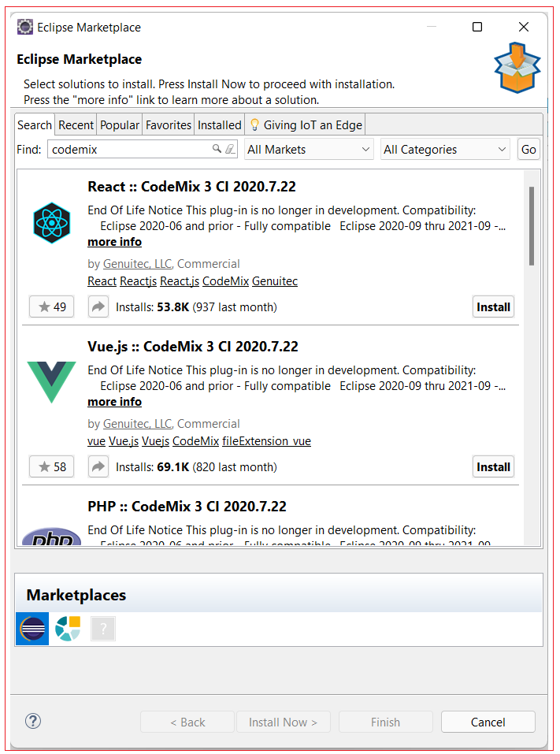Click the greyed question mark marketplace icon

point(103,629)
